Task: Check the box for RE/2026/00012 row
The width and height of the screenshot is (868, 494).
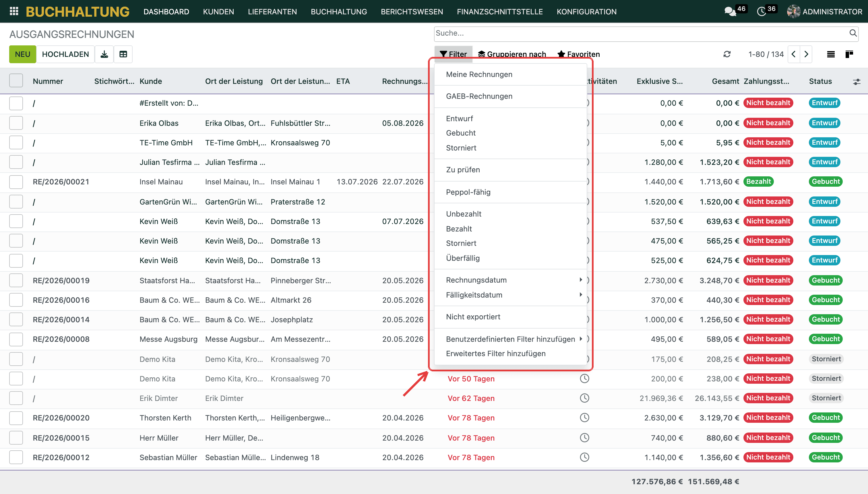Action: pos(16,457)
